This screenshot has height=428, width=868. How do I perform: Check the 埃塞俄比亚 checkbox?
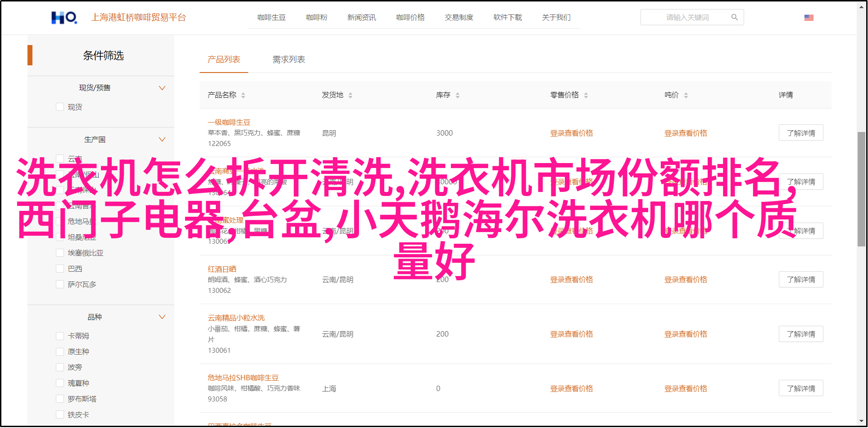pos(60,253)
